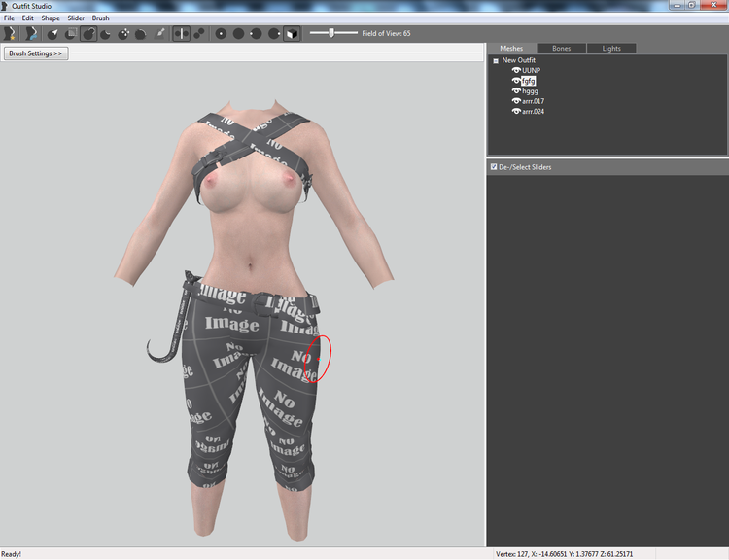Activate the weight paint brush icon

click(159, 33)
